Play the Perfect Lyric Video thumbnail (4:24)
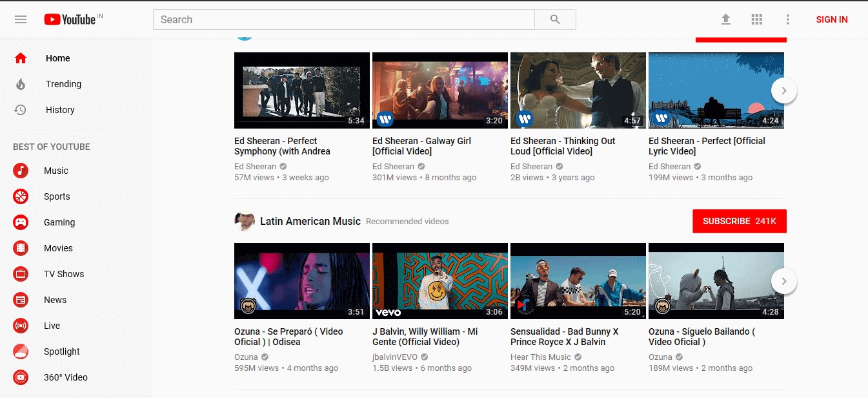Screen dimensions: 868x398 click(x=716, y=90)
